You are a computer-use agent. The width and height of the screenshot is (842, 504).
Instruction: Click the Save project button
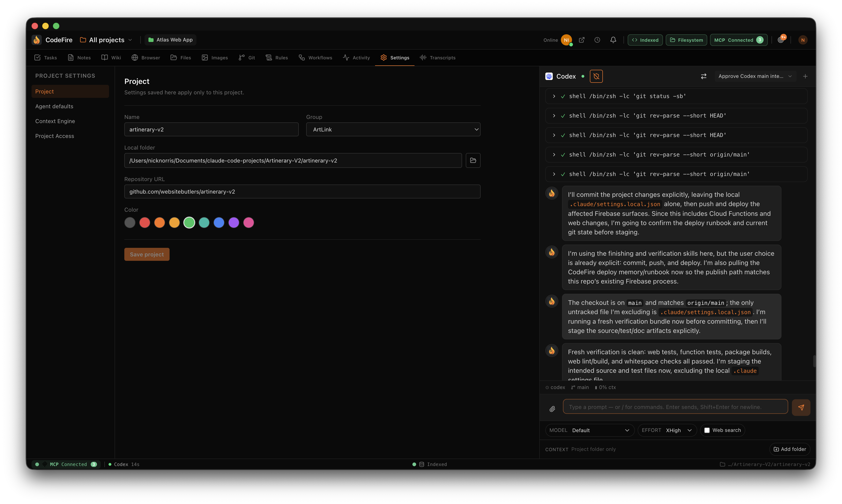point(147,254)
